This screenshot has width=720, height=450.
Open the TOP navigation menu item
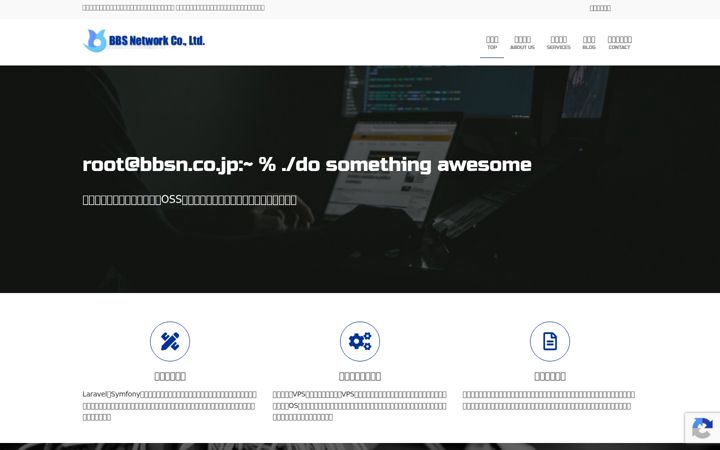(x=492, y=43)
